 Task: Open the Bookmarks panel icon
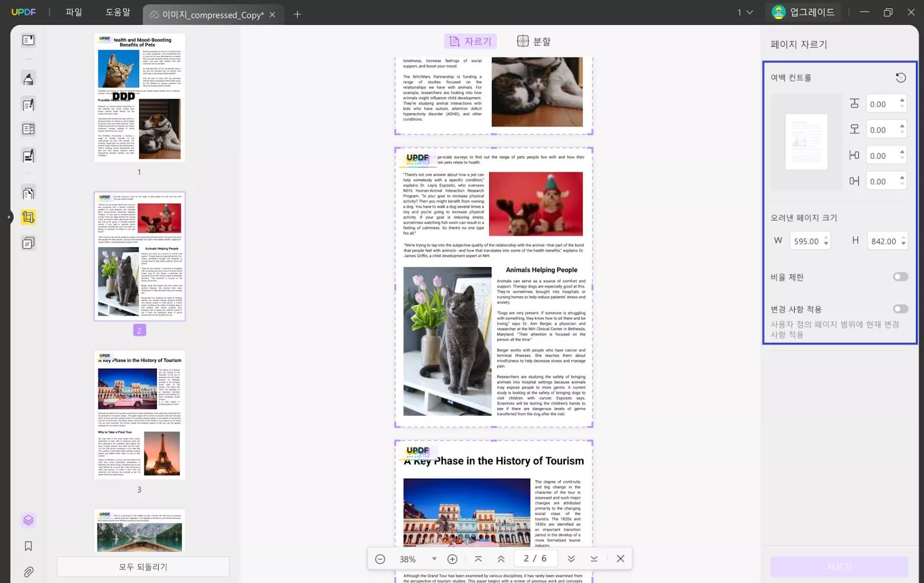tap(28, 546)
